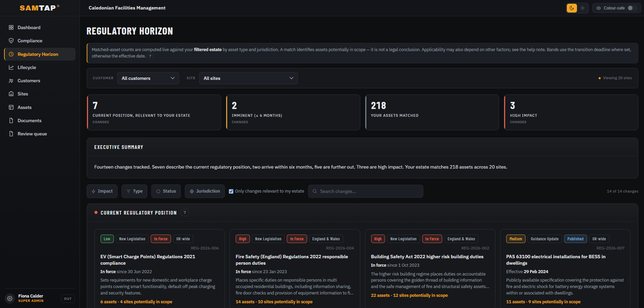644x308 pixels.
Task: Click the Medium impact tag on PAS 63100 card
Action: click(516, 239)
